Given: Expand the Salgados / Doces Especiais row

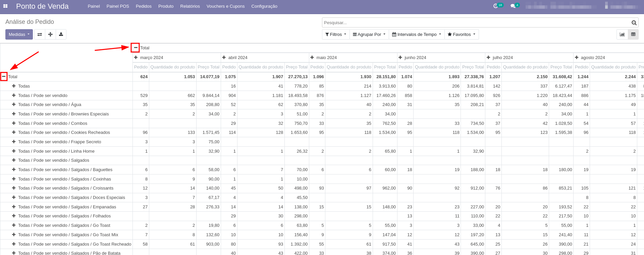Looking at the screenshot, I should click(x=14, y=197).
